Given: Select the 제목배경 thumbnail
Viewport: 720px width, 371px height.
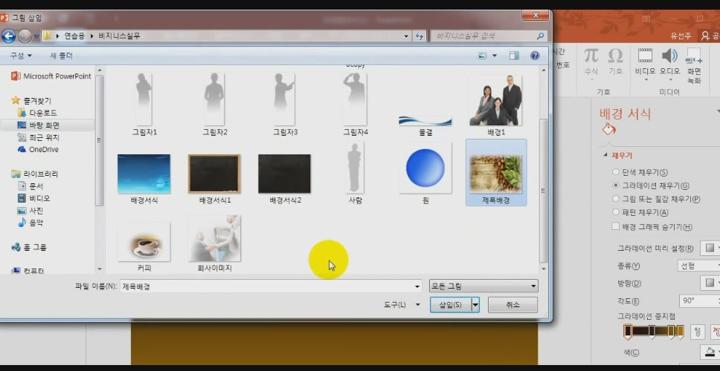Looking at the screenshot, I should 496,174.
